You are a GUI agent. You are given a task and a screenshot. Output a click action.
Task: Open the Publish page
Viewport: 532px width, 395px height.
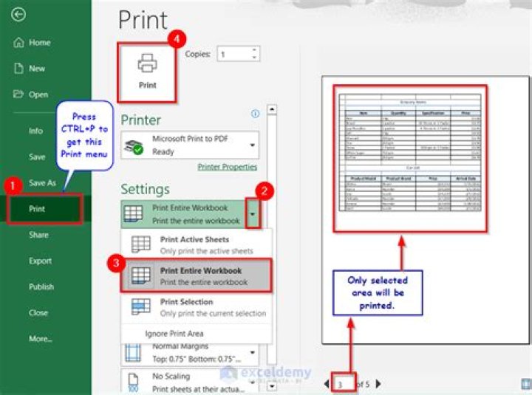41,287
